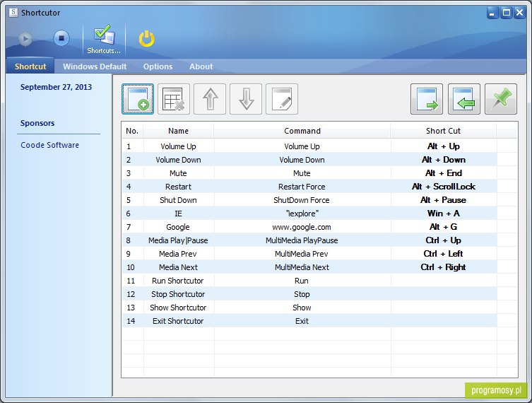
Task: Click the Shortcutor app icon in title bar
Action: (13, 13)
